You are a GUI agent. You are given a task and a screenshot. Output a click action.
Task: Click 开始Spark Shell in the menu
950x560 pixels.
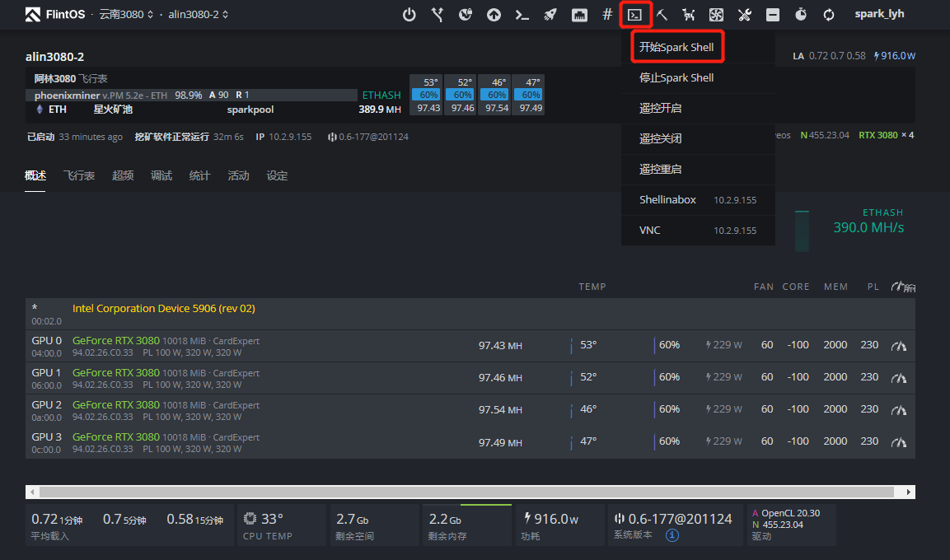click(x=677, y=47)
